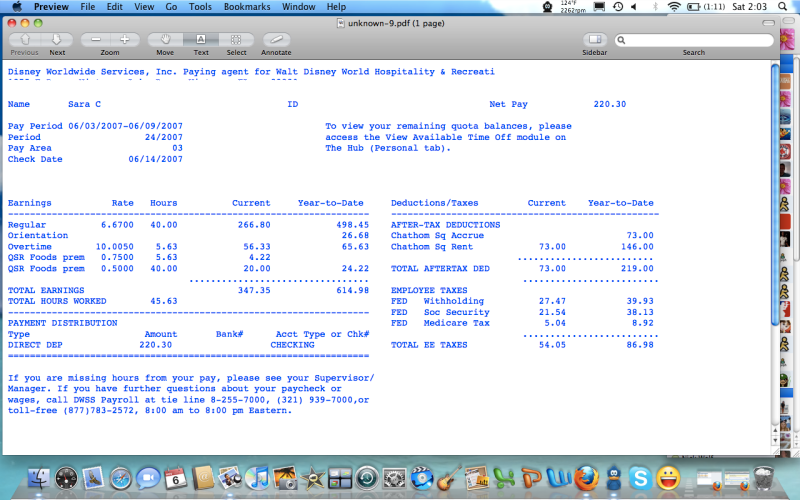Viewport: 800px width, 500px height.
Task: Click the Chathom Sq Rent row label
Action: coord(432,247)
